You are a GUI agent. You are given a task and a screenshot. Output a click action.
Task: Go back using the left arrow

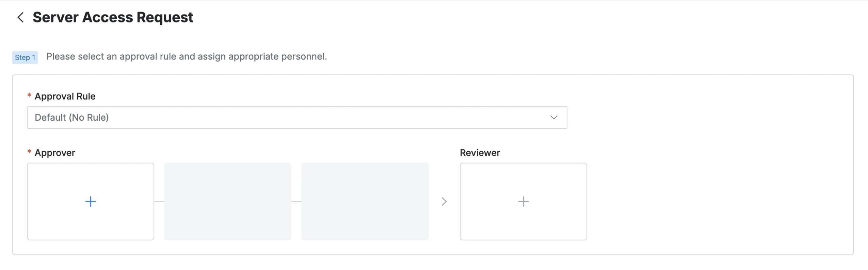coord(20,17)
